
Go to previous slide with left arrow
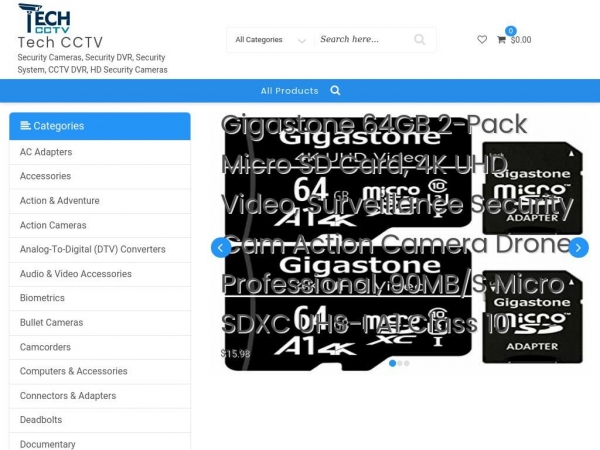(x=221, y=248)
